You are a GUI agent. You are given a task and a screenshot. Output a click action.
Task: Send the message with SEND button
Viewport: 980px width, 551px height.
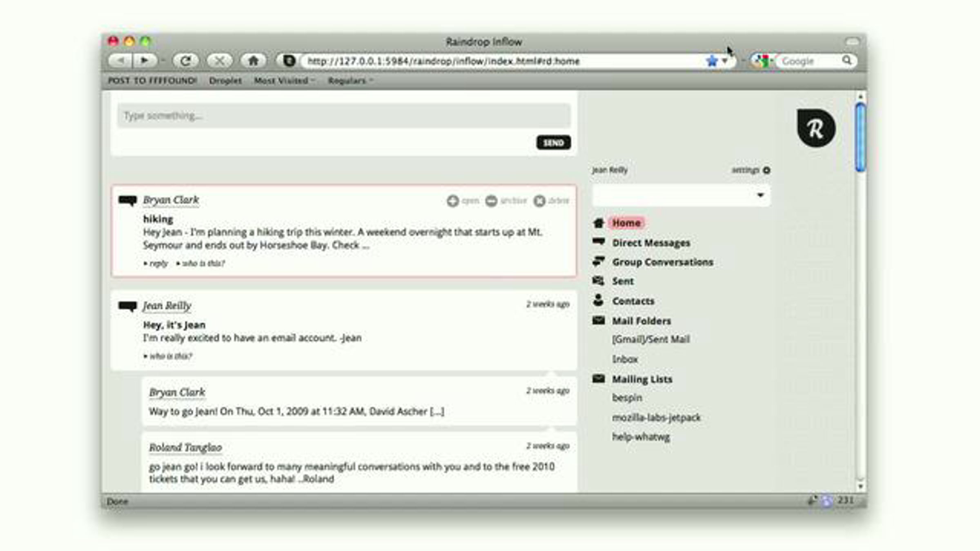(553, 142)
